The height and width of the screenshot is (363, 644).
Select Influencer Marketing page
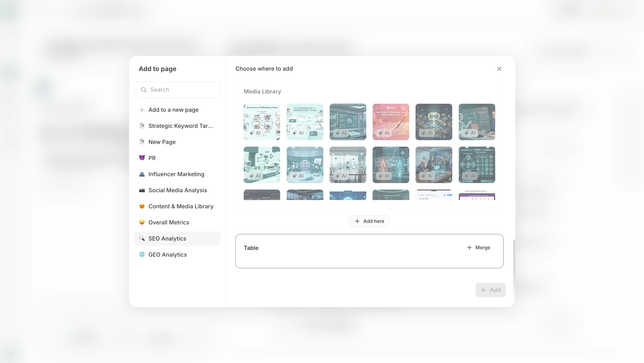click(177, 174)
